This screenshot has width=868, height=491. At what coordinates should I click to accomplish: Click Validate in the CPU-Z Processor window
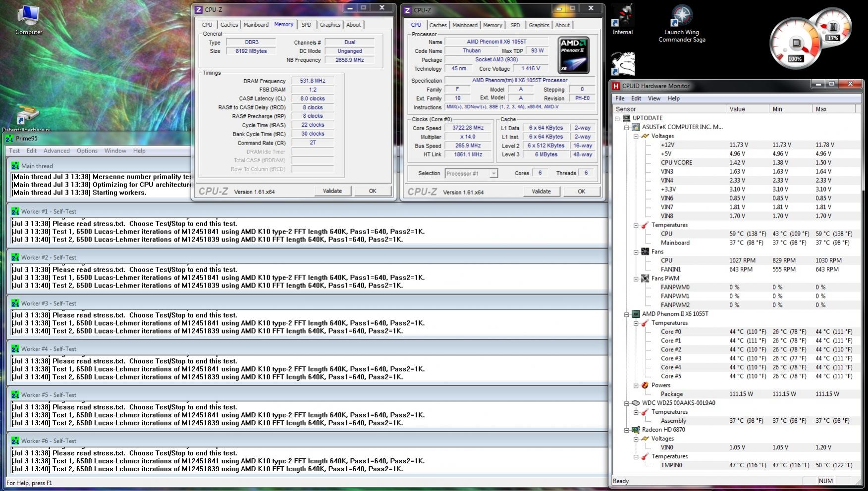541,192
